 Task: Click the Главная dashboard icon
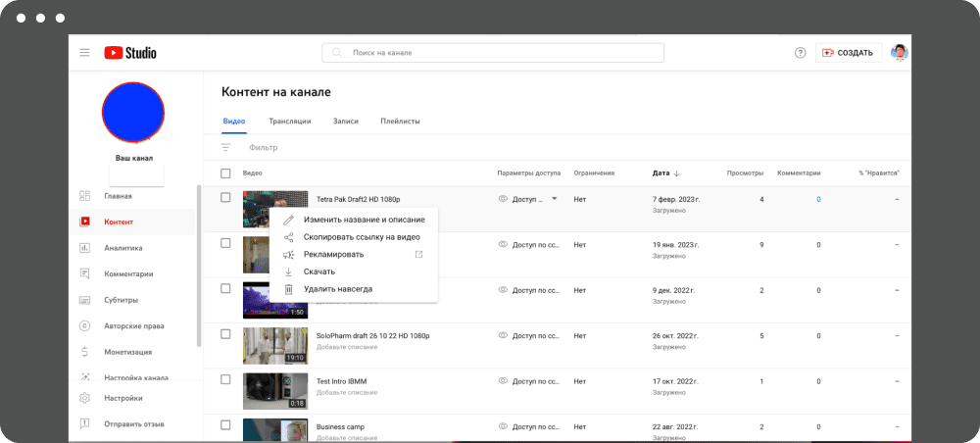(85, 196)
